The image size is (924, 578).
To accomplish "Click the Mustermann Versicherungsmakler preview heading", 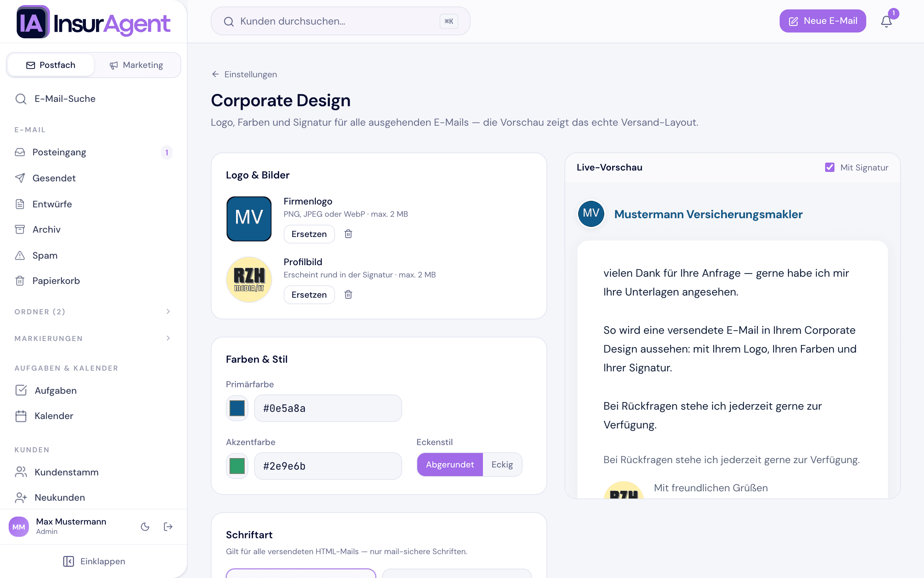I will (x=708, y=214).
